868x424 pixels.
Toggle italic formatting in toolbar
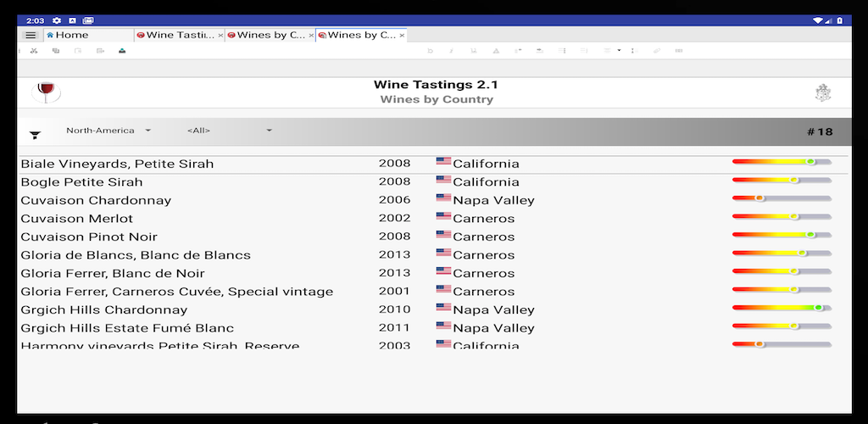point(451,51)
